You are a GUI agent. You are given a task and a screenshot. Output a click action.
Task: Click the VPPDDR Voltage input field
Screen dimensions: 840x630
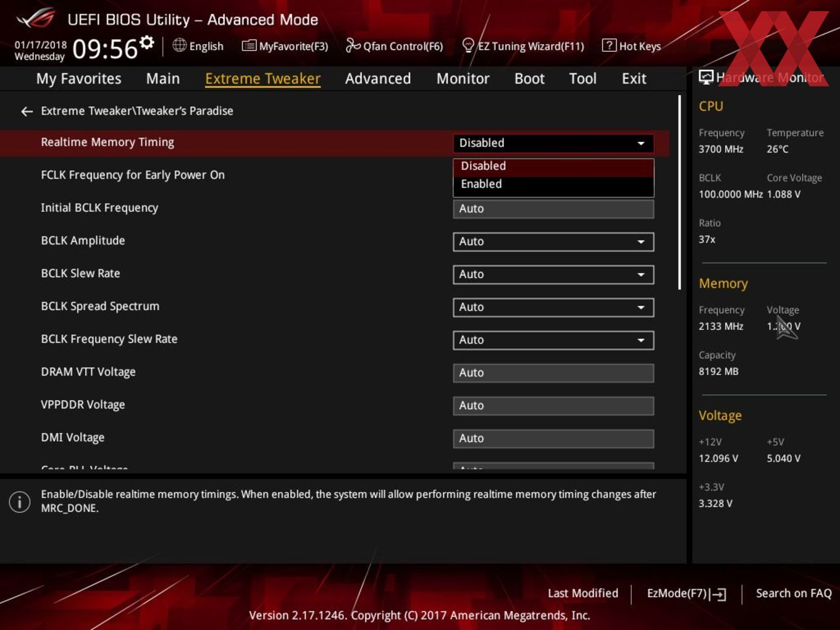click(553, 405)
